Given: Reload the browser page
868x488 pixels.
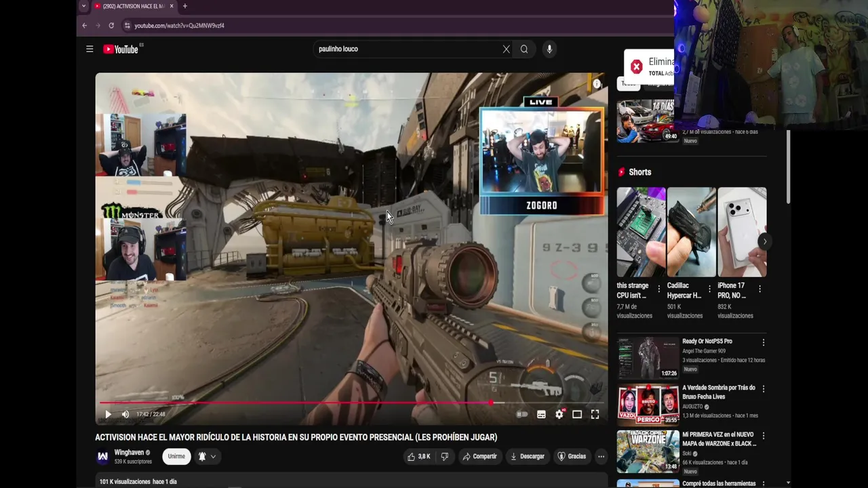Looking at the screenshot, I should (x=111, y=26).
